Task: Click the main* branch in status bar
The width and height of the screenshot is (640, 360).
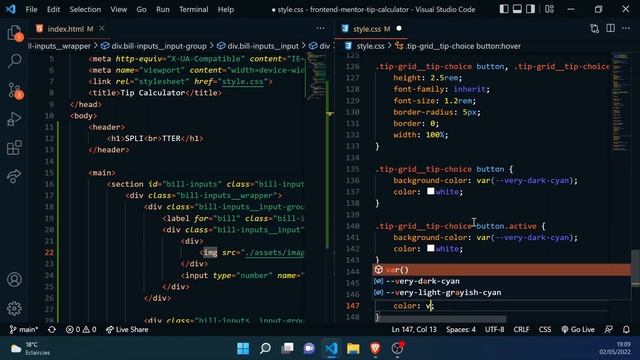Action: 24,329
